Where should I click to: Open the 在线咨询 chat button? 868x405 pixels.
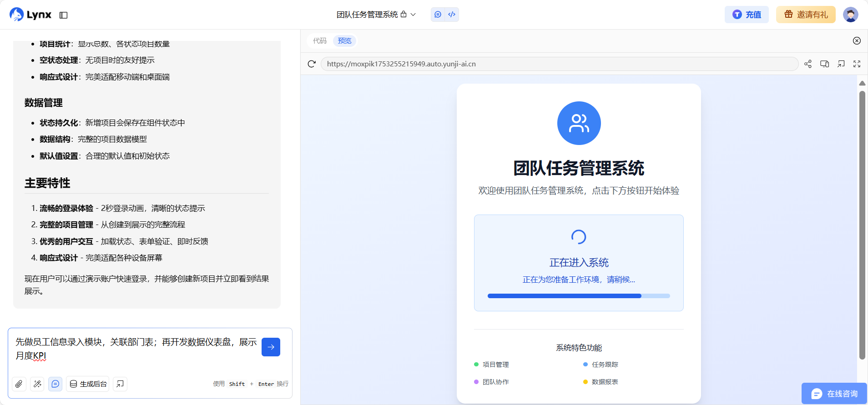(834, 394)
